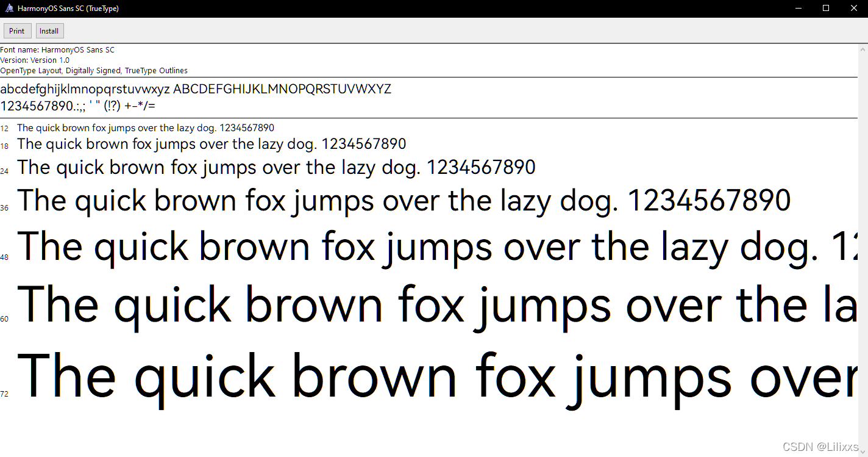Image resolution: width=868 pixels, height=457 pixels.
Task: Minimize the font viewer window
Action: 798,8
